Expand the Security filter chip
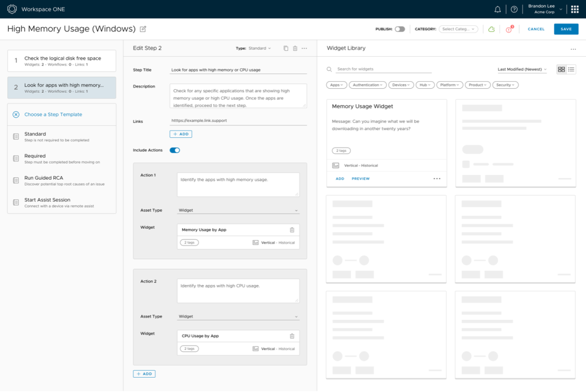The height and width of the screenshot is (392, 586). coord(505,85)
